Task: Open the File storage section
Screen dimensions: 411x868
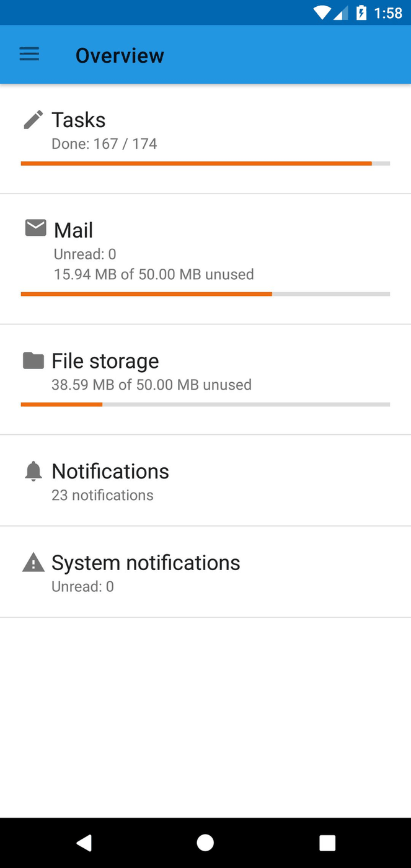Action: click(x=105, y=360)
